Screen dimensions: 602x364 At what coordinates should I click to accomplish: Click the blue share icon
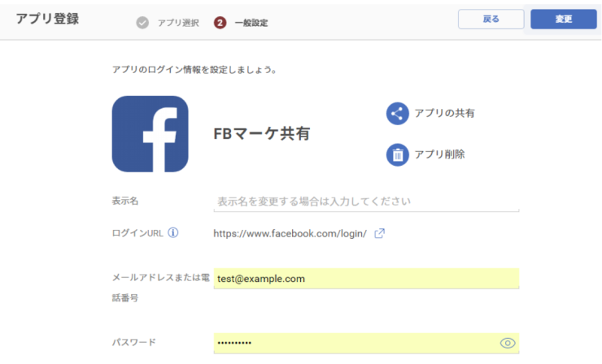click(x=397, y=114)
